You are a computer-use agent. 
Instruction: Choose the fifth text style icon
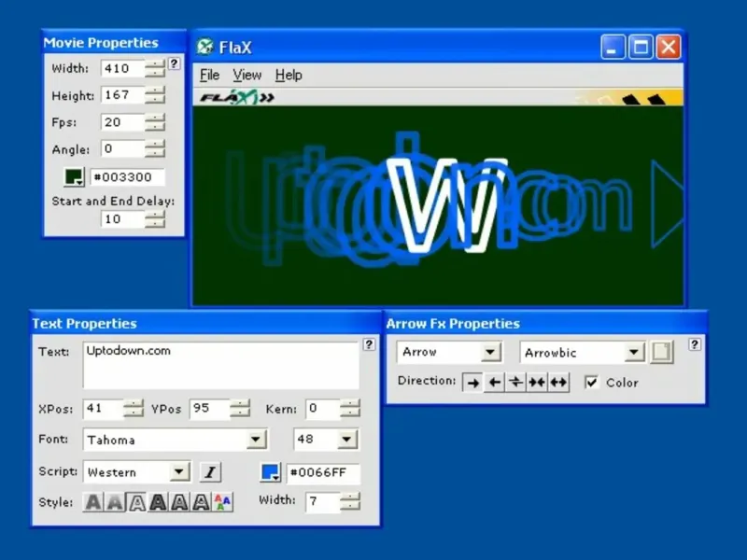[179, 502]
